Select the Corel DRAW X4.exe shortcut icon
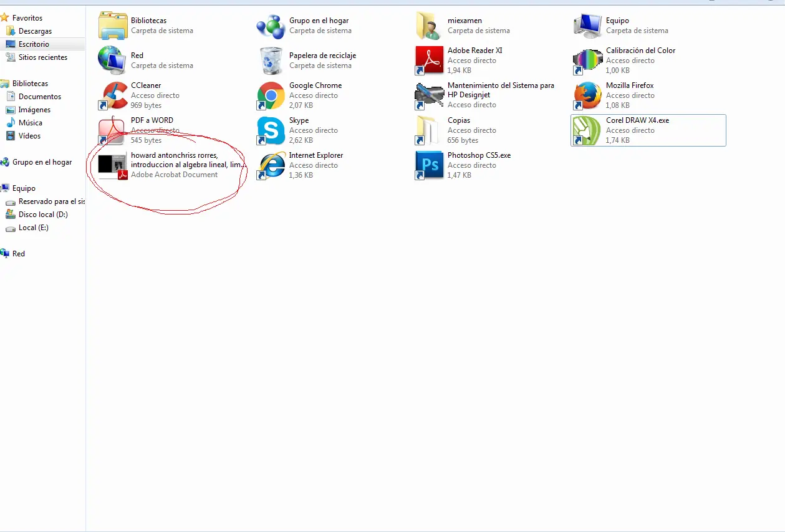This screenshot has width=785, height=532. 588,130
